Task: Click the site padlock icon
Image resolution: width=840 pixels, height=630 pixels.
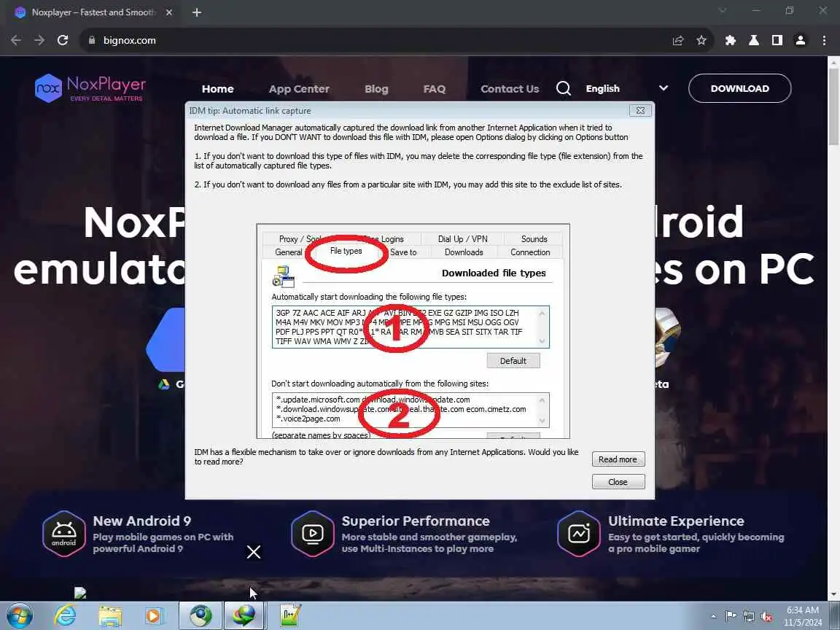Action: pyautogui.click(x=92, y=40)
